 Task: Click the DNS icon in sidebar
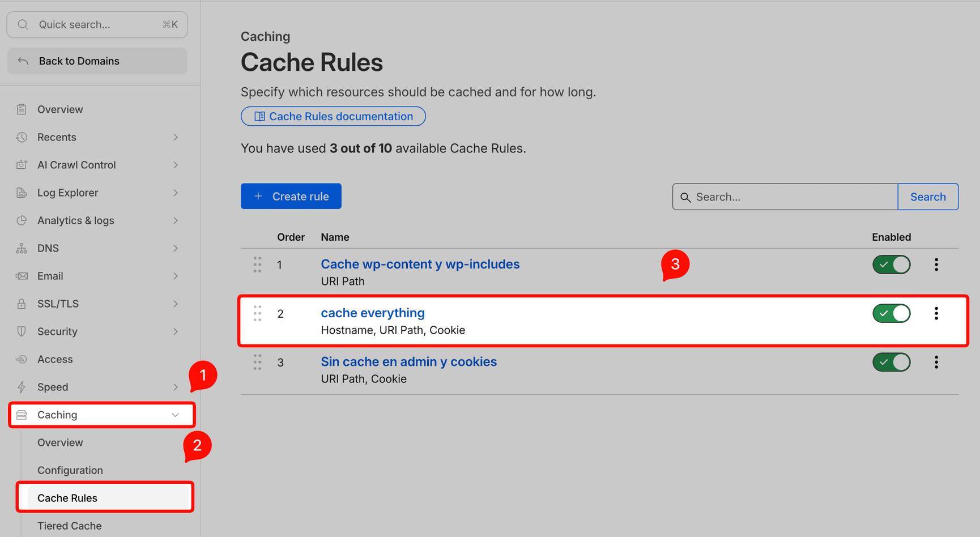[22, 248]
